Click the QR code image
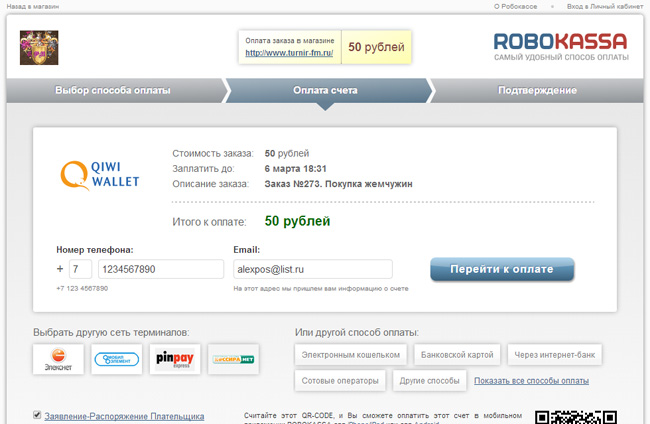Image resolution: width=650 pixels, height=424 pixels. [x=576, y=417]
